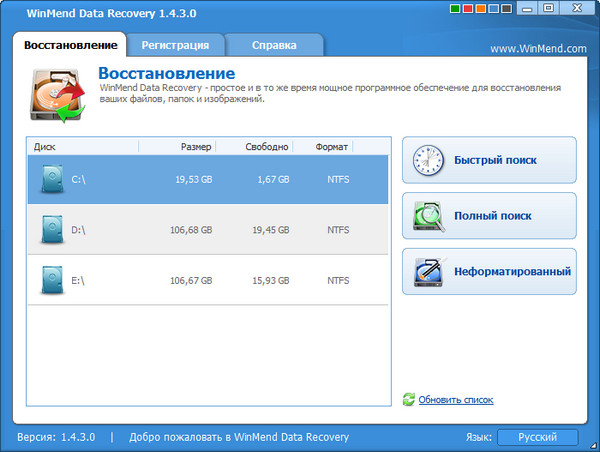
Task: Choose the orange theme color swatch
Action: click(x=480, y=9)
